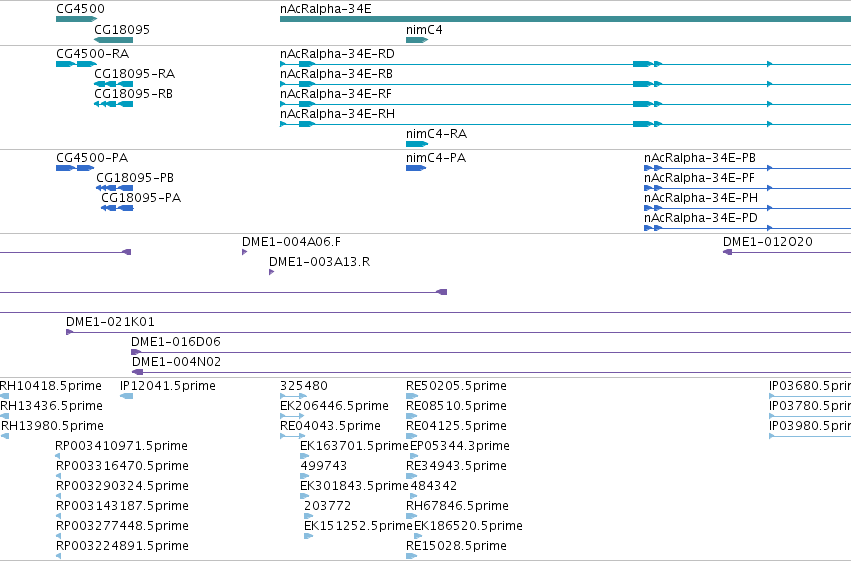The width and height of the screenshot is (851, 561).
Task: Click the IP03680.5prime EST label
Action: (810, 386)
